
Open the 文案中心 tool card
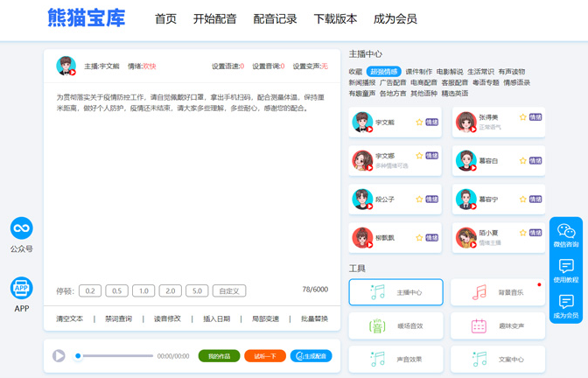pyautogui.click(x=498, y=360)
